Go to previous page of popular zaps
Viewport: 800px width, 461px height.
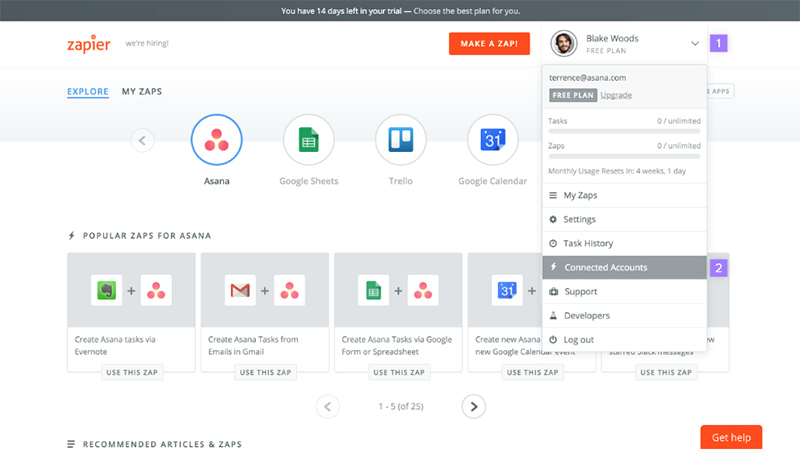pyautogui.click(x=328, y=406)
